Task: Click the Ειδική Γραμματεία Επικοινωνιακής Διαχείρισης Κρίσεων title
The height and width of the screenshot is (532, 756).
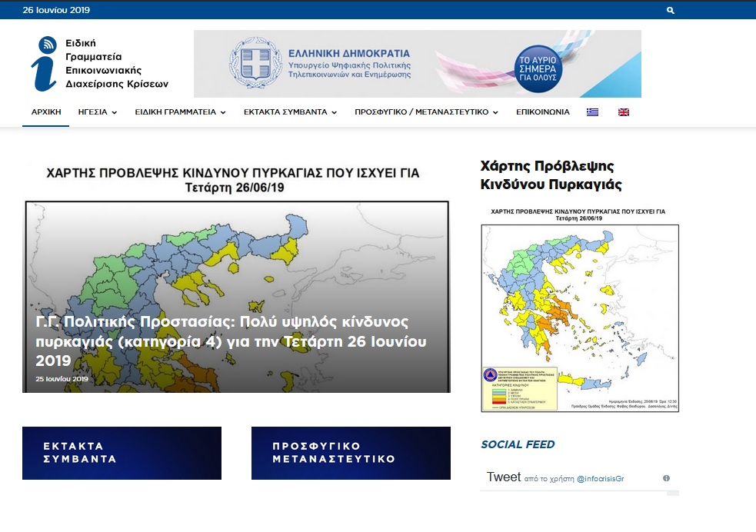Action: (117, 64)
